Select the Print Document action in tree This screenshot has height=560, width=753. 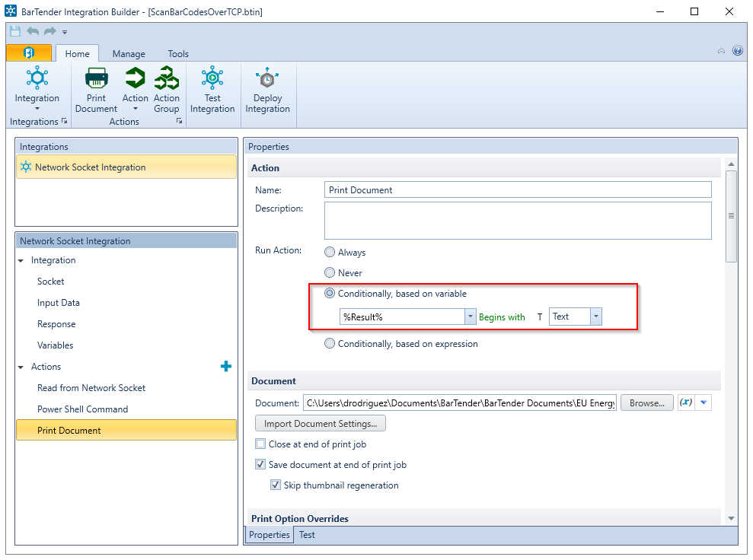tap(126, 430)
